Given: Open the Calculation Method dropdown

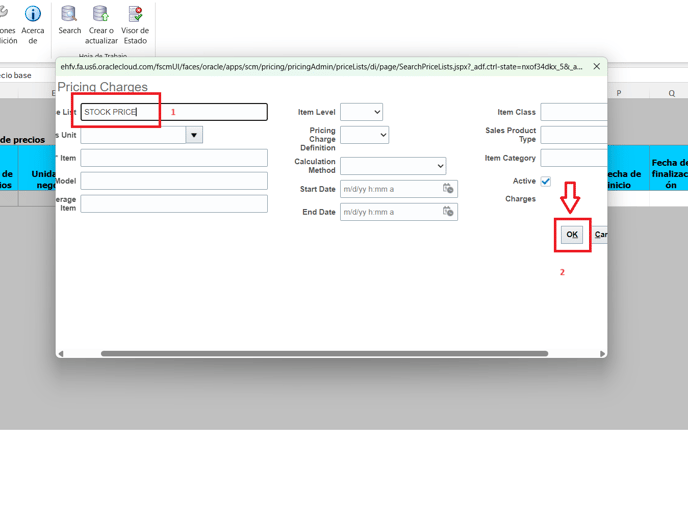Looking at the screenshot, I should click(393, 166).
